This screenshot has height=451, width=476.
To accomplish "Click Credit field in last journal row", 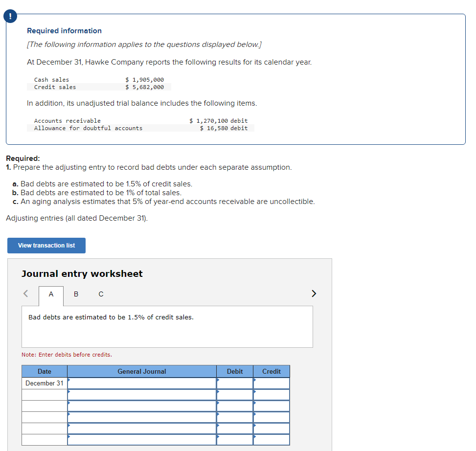I will [x=272, y=440].
